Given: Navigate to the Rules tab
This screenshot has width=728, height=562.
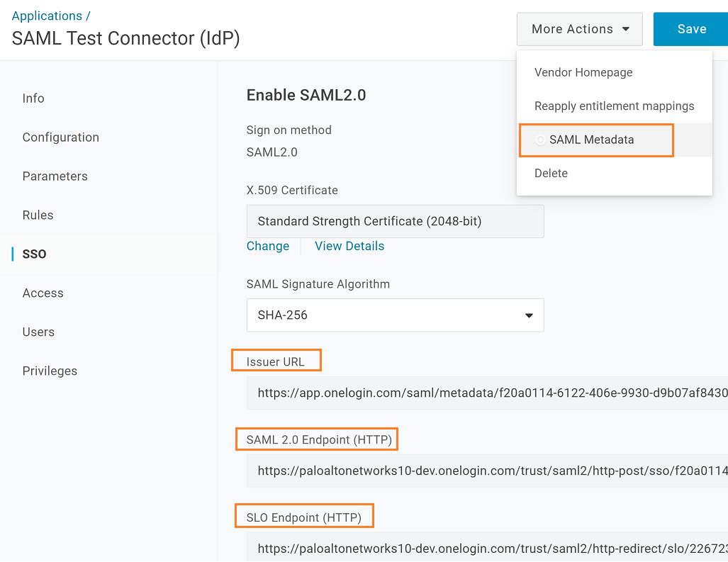Looking at the screenshot, I should pos(38,215).
